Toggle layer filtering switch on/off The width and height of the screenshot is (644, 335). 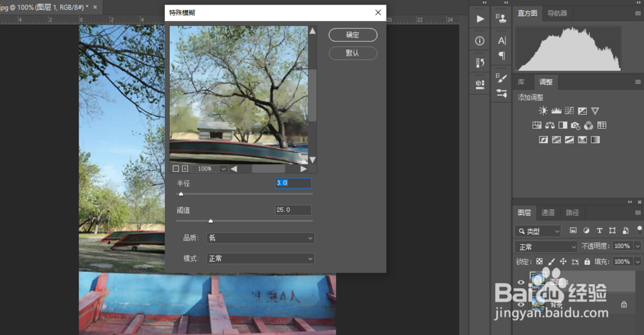point(639,230)
